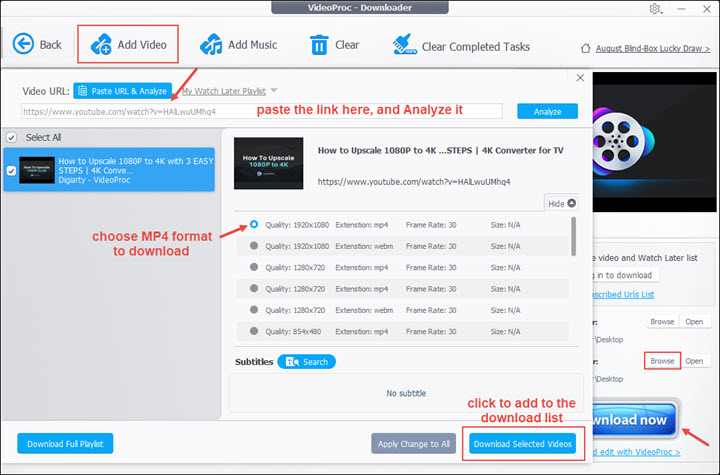Click the Download now button
This screenshot has width=720, height=475.
[634, 419]
